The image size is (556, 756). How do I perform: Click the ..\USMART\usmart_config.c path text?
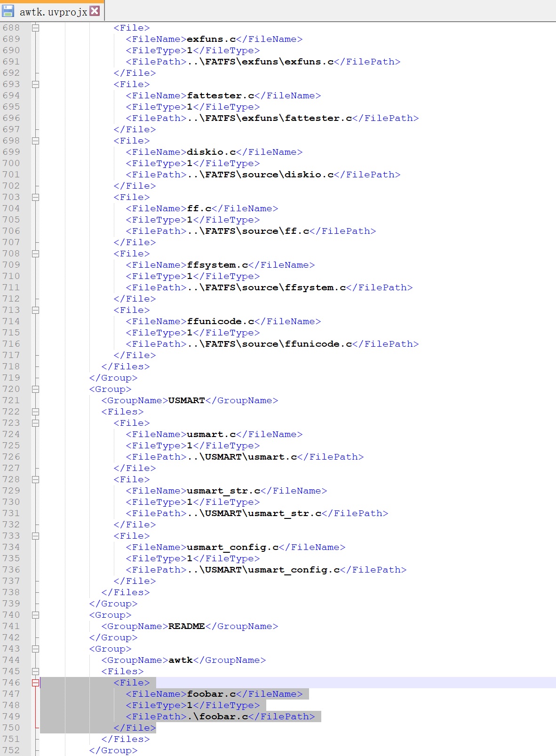(263, 570)
